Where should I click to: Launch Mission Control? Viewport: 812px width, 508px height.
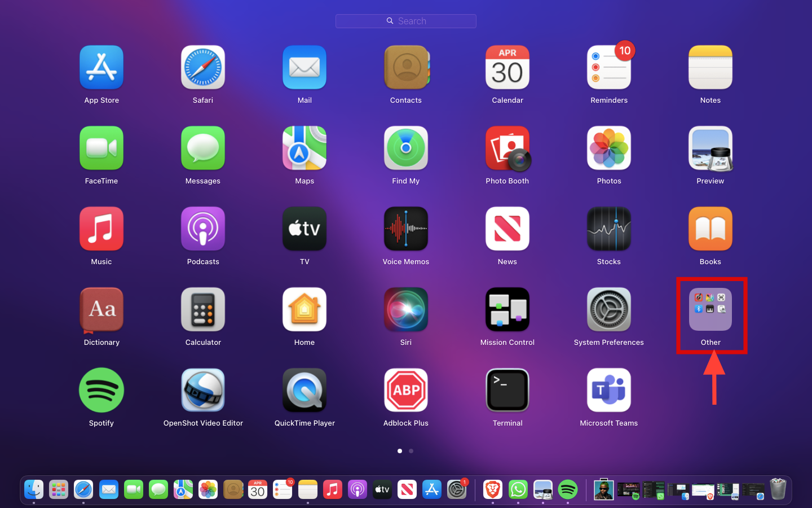point(507,310)
